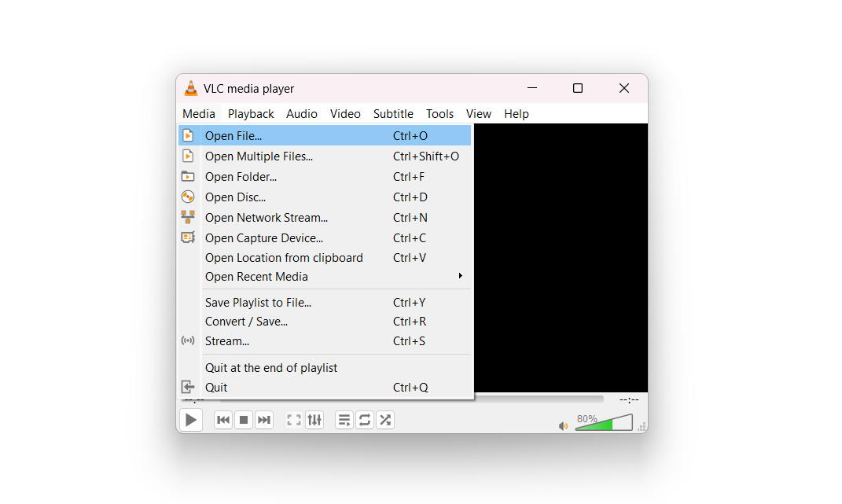
Task: Open the Subtitle menu
Action: (x=393, y=114)
